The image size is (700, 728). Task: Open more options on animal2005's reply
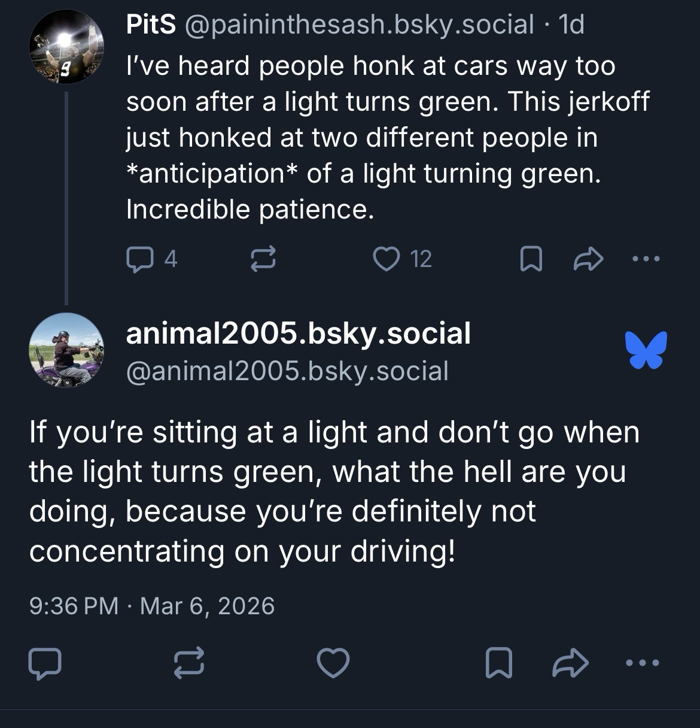pyautogui.click(x=643, y=663)
